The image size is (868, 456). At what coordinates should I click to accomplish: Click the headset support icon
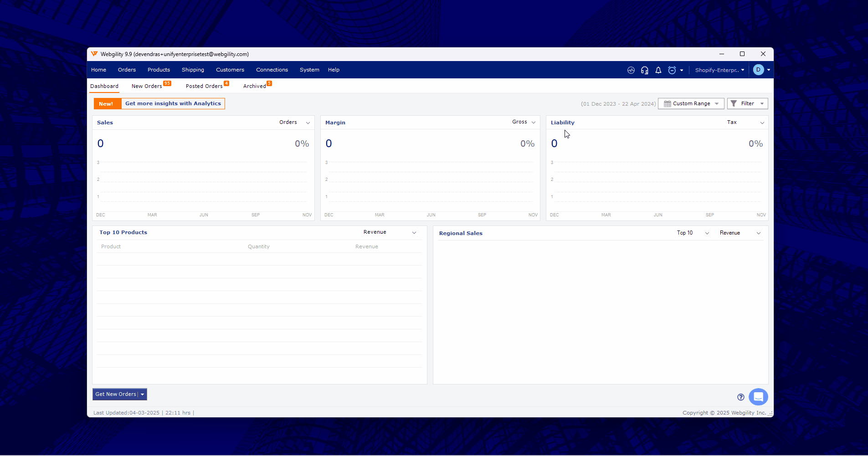click(644, 70)
